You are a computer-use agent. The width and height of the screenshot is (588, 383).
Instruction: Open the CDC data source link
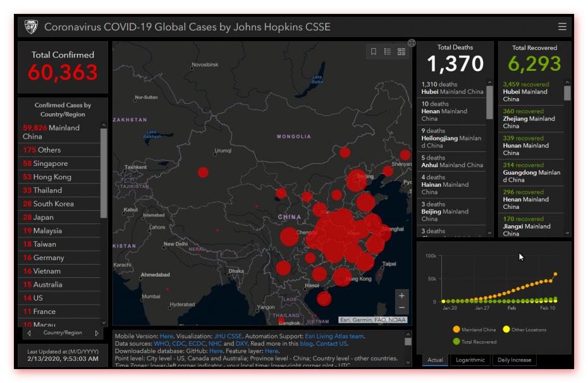tap(178, 344)
